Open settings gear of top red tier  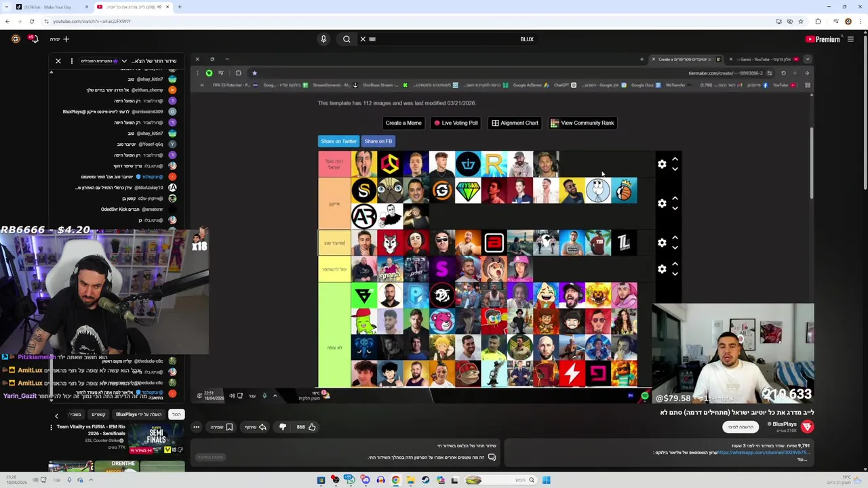662,164
